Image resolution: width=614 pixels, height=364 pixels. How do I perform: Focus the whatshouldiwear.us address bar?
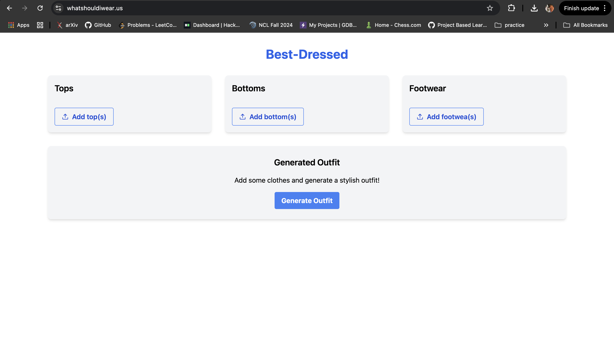click(246, 8)
